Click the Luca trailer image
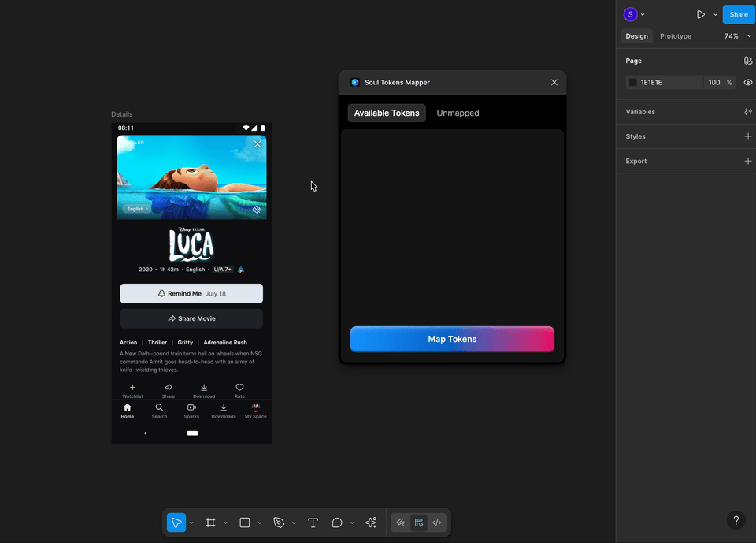 click(x=191, y=177)
